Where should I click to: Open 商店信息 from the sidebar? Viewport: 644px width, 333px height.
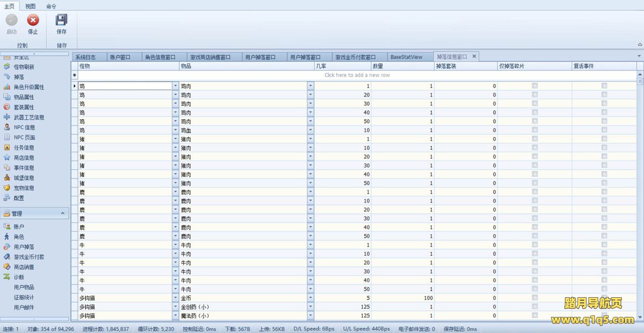pos(24,157)
